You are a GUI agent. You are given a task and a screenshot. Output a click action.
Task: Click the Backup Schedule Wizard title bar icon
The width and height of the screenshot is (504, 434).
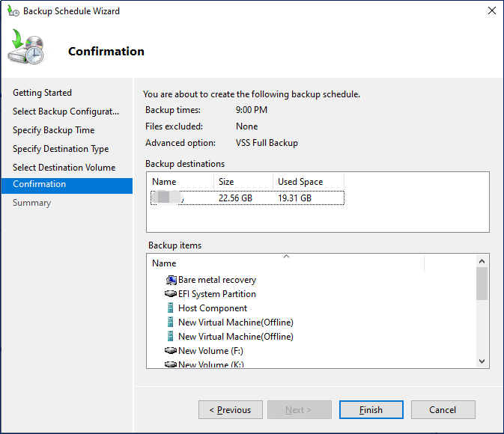point(13,11)
